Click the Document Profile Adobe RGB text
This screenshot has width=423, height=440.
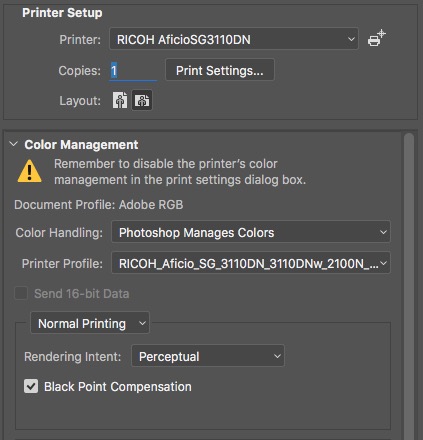click(x=99, y=205)
